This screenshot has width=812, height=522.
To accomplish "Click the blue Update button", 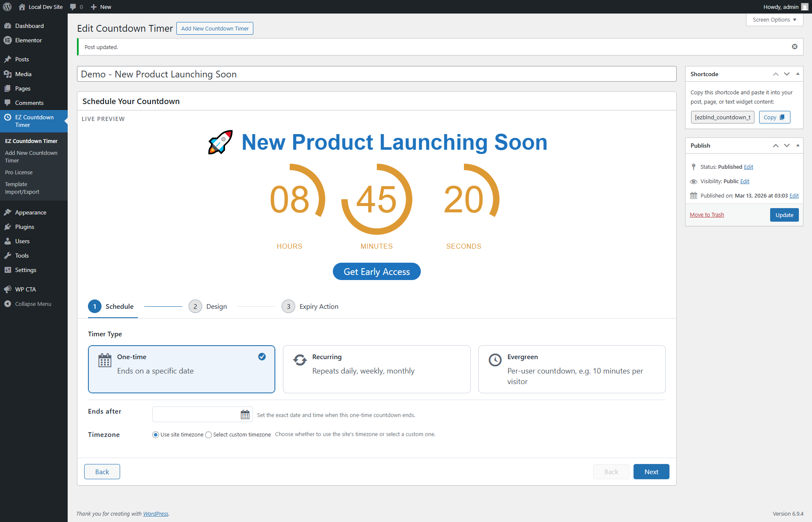I will (x=784, y=215).
